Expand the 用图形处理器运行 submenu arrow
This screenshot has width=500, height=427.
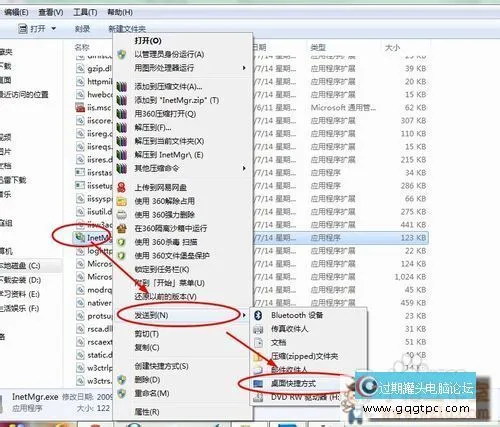(244, 68)
